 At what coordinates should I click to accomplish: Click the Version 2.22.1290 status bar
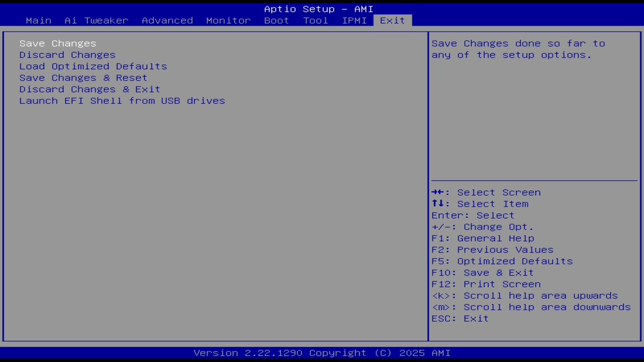tap(322, 352)
